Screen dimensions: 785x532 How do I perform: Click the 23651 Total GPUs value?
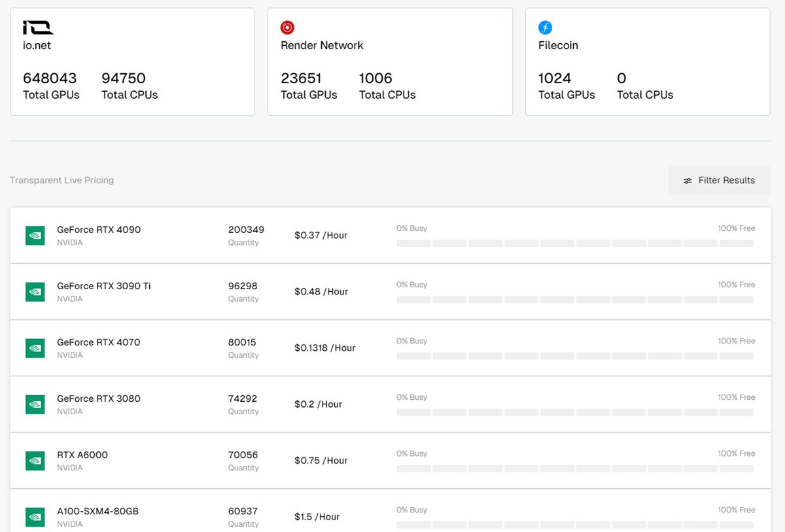[x=301, y=79]
